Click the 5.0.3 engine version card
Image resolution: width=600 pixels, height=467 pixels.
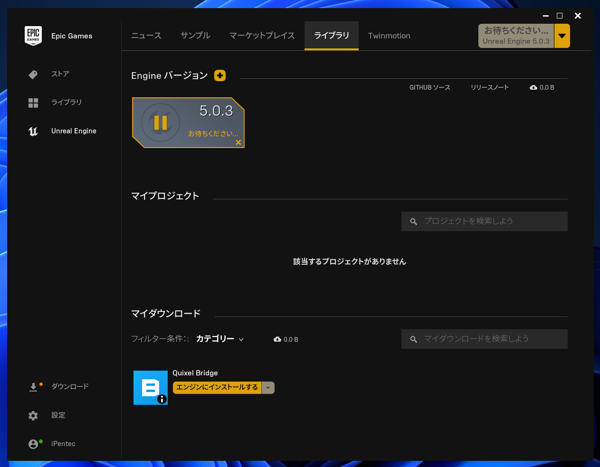188,122
